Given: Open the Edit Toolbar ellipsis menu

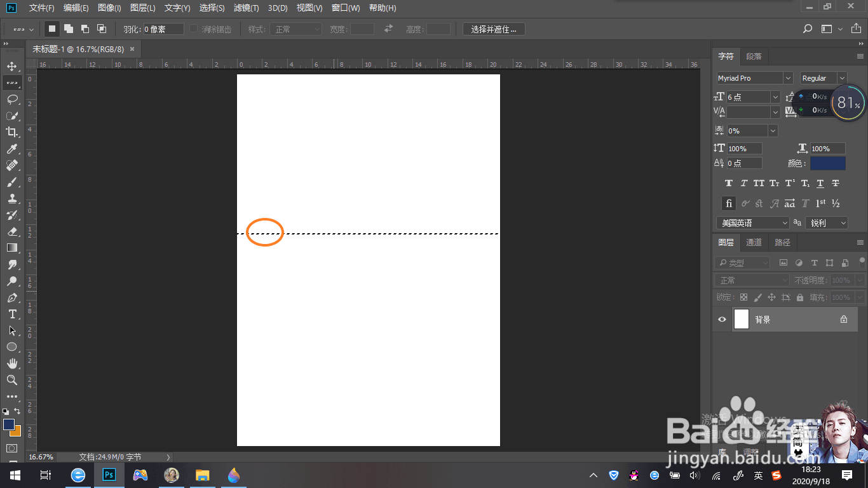Looking at the screenshot, I should pos(11,396).
